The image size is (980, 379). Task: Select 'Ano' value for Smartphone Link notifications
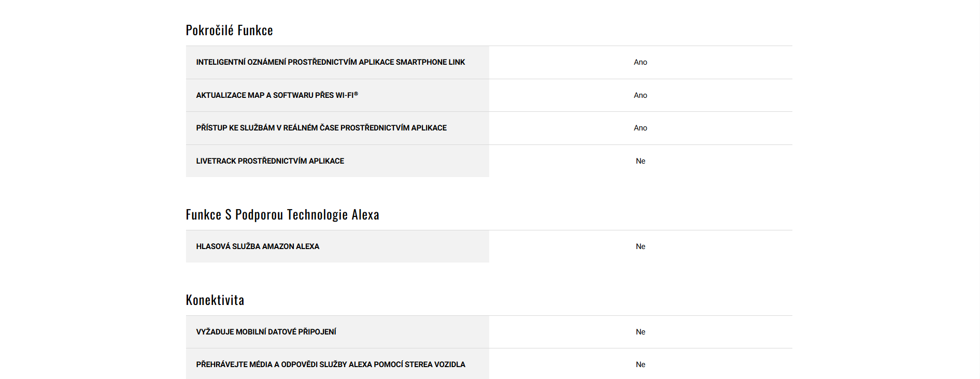click(x=640, y=62)
